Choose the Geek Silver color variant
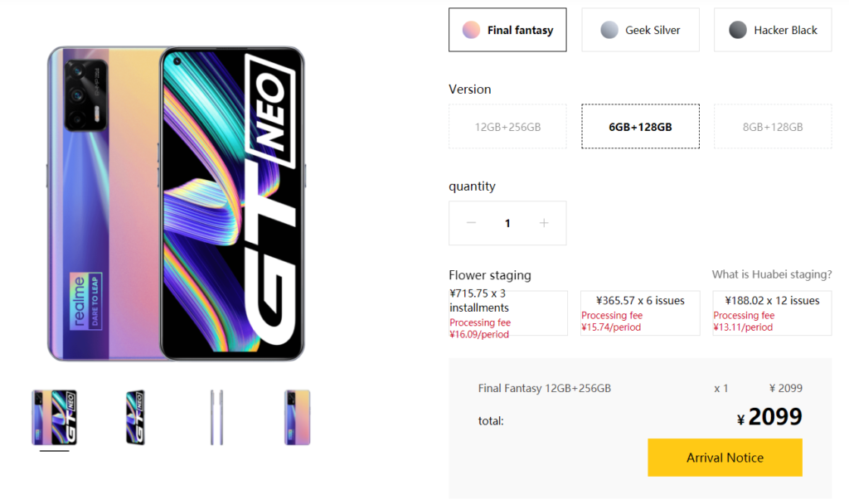Viewport: 849px width, 504px height. (x=639, y=29)
